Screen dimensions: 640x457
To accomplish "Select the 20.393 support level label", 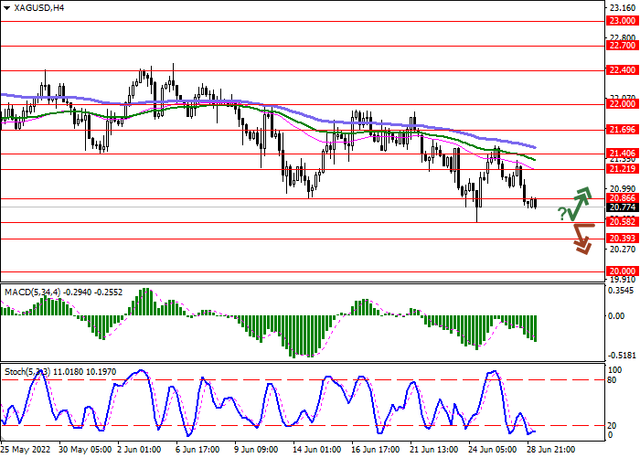I will coord(621,238).
